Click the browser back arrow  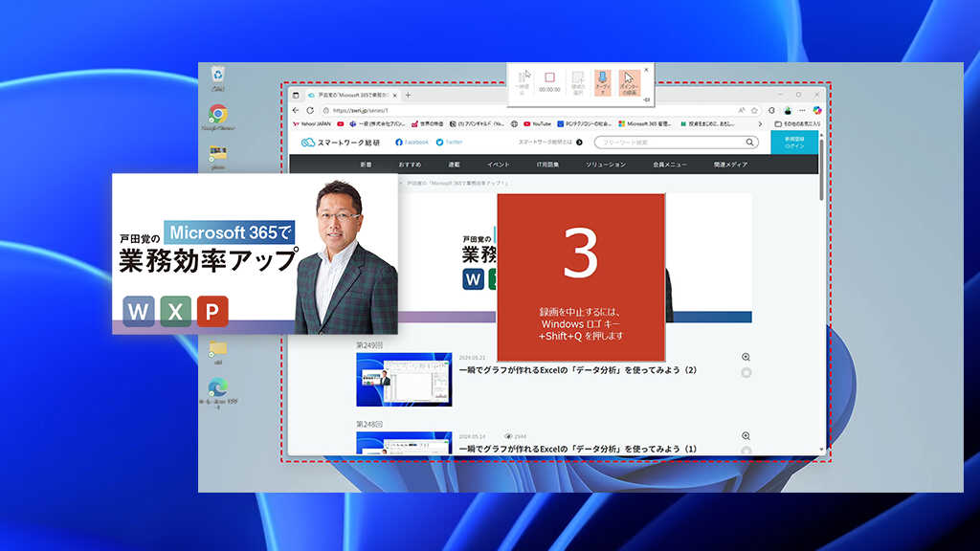[297, 110]
